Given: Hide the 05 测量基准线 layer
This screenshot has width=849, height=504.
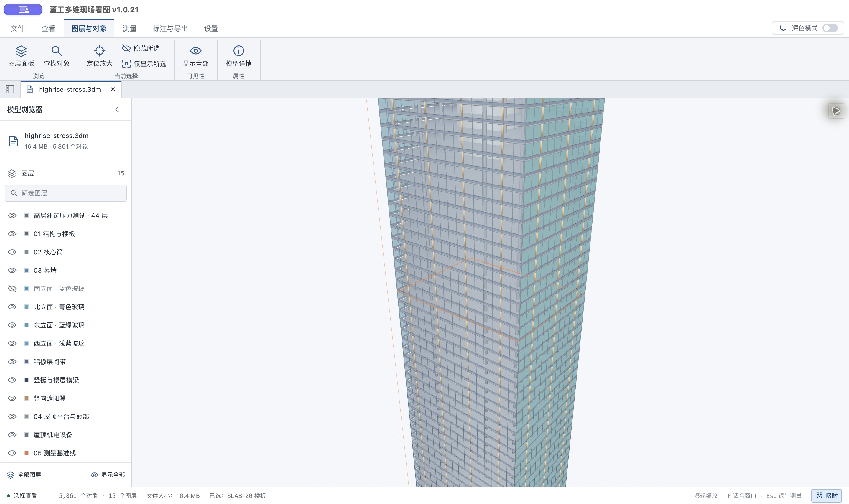Looking at the screenshot, I should [x=12, y=453].
